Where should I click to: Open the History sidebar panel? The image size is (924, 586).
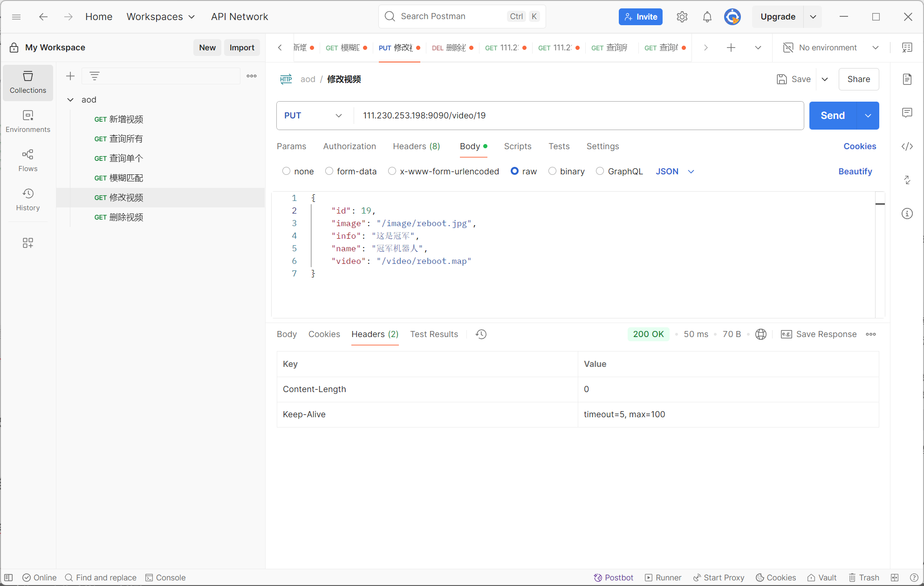coord(28,200)
